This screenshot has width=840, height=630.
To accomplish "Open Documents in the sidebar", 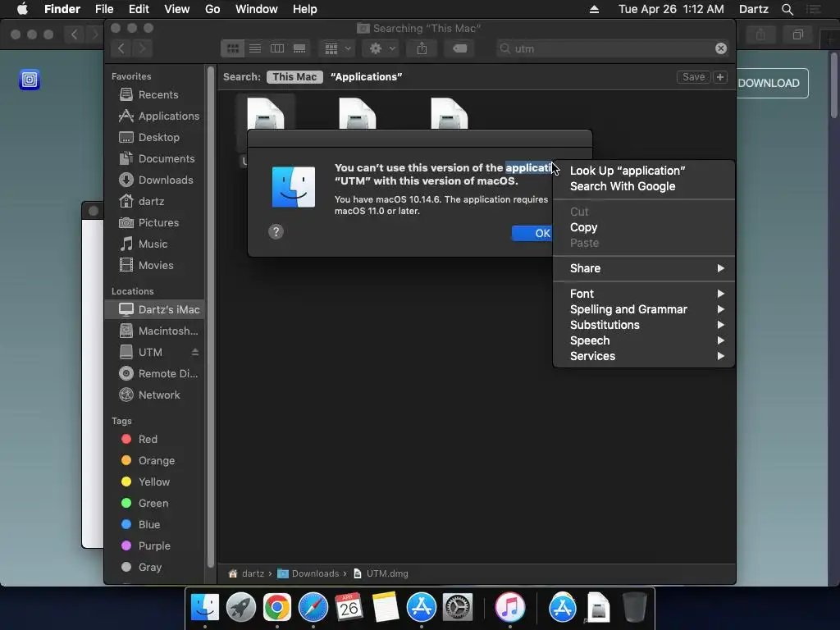I will (x=154, y=159).
